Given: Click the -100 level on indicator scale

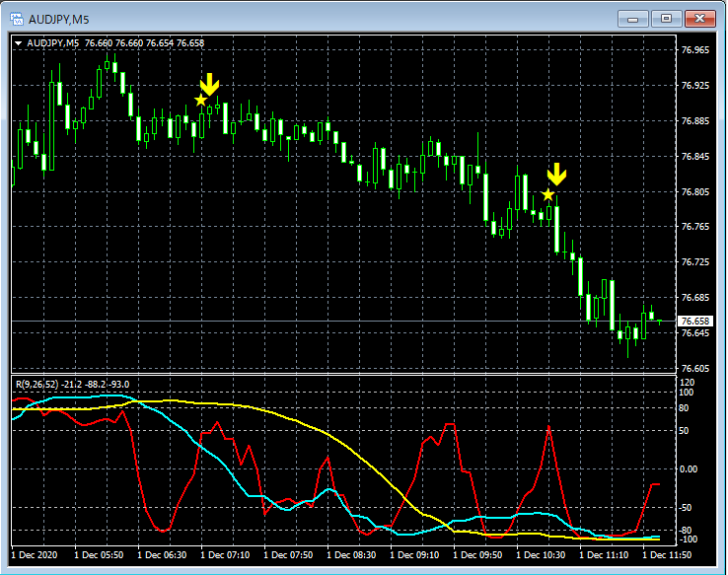Looking at the screenshot, I should (689, 539).
